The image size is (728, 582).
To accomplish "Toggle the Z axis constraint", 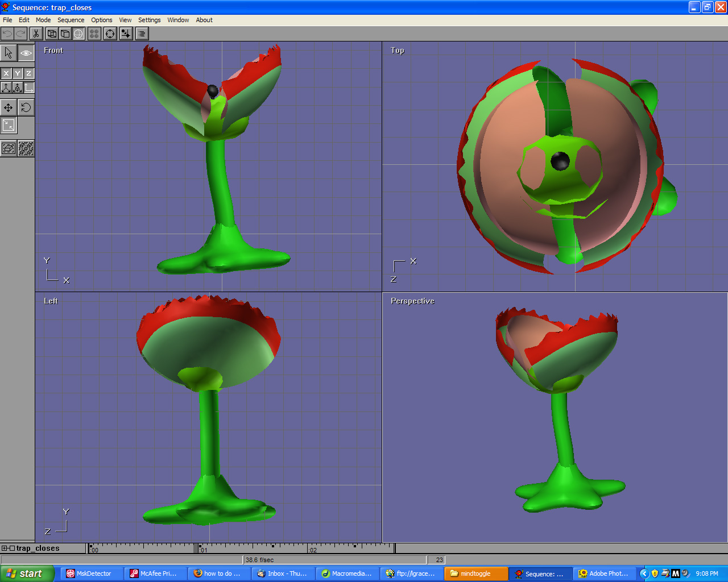I will (x=28, y=73).
